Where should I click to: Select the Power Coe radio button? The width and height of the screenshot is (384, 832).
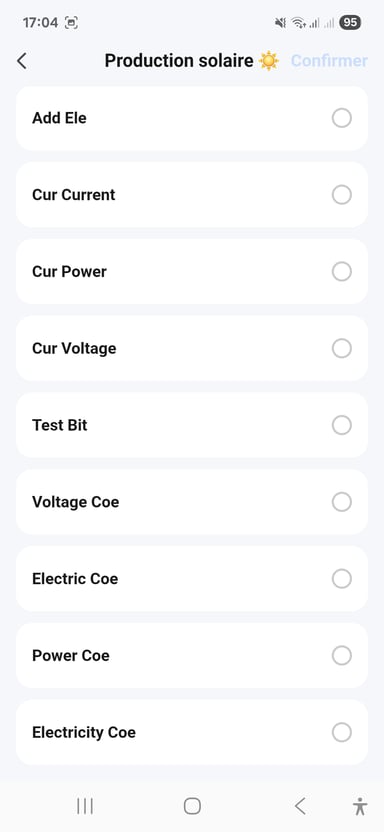tap(342, 656)
